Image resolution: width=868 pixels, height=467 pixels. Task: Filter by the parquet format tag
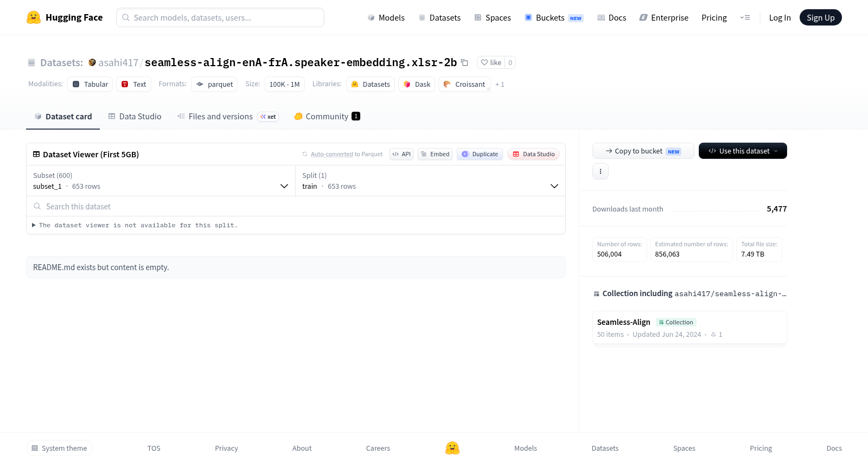point(214,84)
